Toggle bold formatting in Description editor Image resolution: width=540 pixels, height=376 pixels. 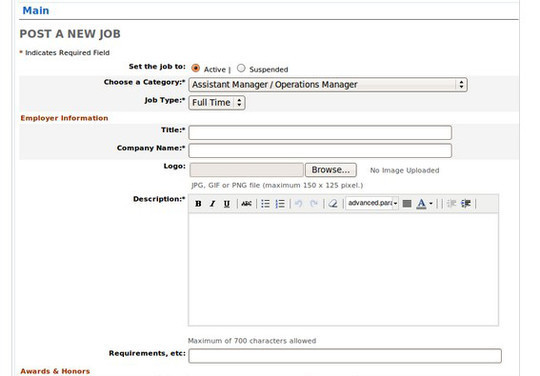click(198, 203)
